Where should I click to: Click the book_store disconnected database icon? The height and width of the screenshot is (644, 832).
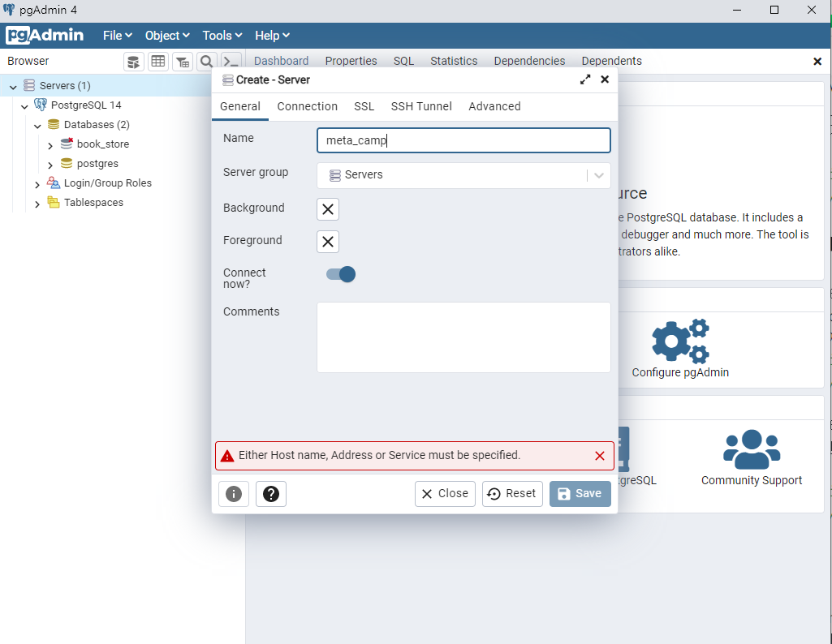tap(67, 144)
